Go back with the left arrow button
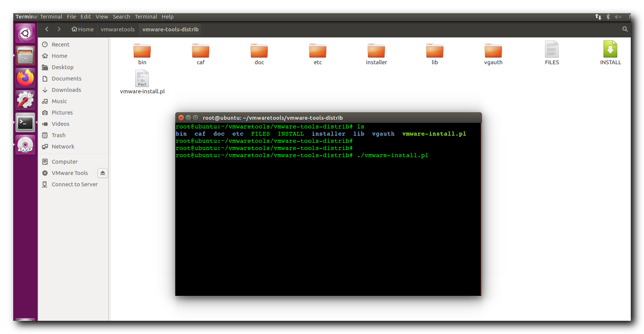644x334 pixels. (x=47, y=29)
